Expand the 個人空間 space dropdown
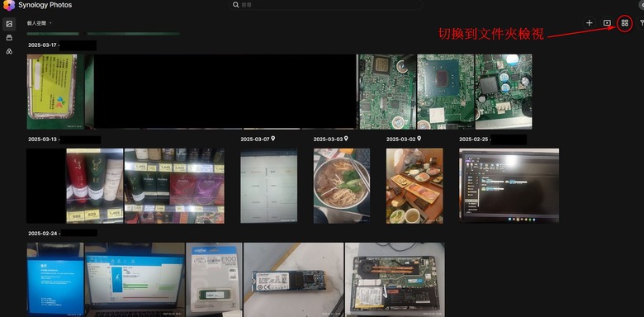 coord(40,23)
